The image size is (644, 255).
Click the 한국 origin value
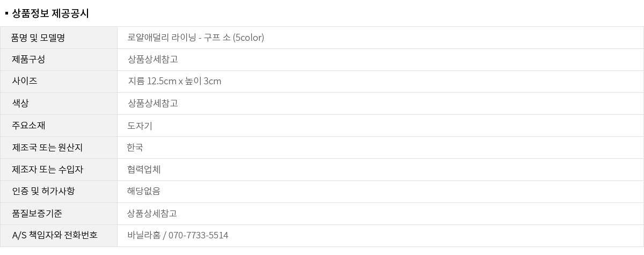(x=135, y=148)
